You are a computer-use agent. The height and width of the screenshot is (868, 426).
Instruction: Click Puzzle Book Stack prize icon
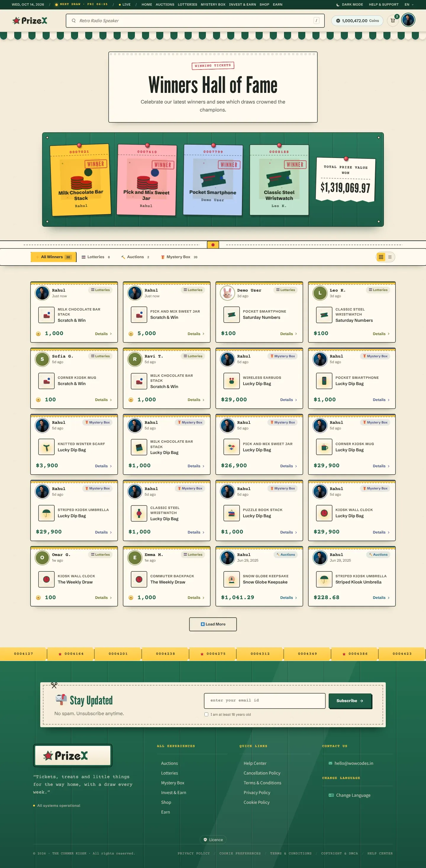coord(232,513)
